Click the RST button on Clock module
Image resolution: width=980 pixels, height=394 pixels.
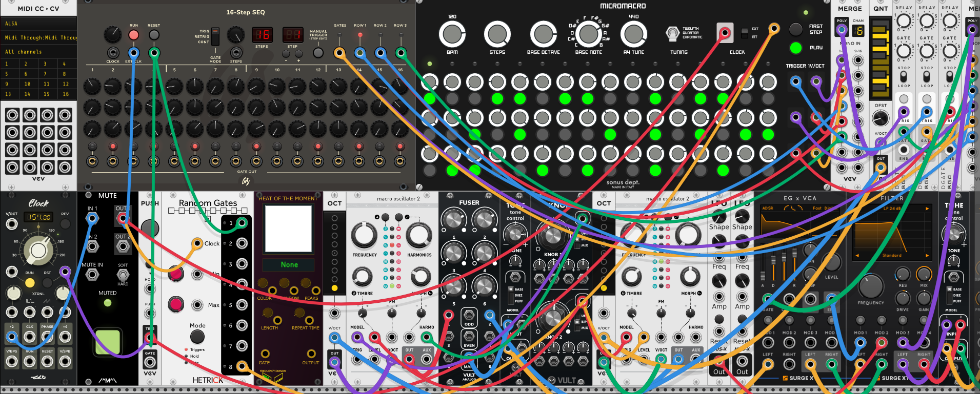47,283
